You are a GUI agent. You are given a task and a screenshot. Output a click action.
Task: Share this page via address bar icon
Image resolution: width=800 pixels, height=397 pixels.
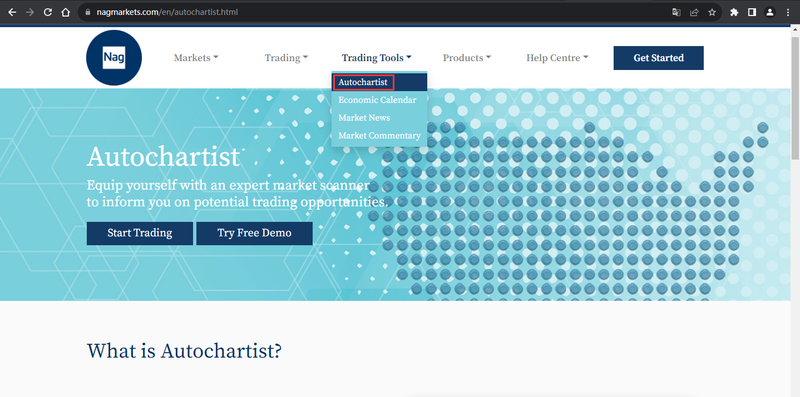694,12
